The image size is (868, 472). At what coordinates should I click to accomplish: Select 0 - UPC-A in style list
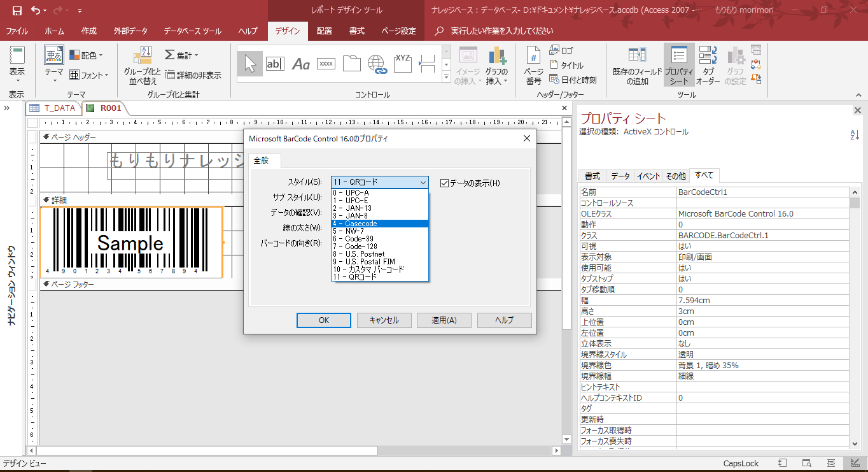[380, 193]
